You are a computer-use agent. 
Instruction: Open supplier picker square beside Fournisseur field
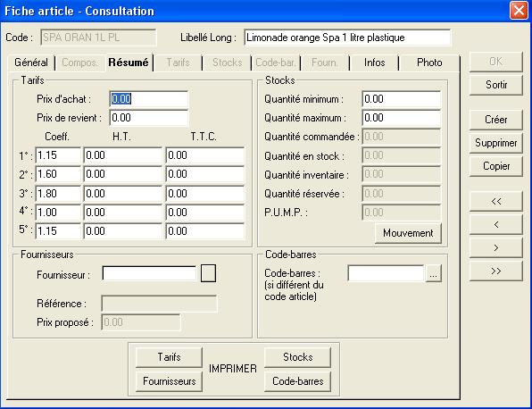tap(208, 273)
